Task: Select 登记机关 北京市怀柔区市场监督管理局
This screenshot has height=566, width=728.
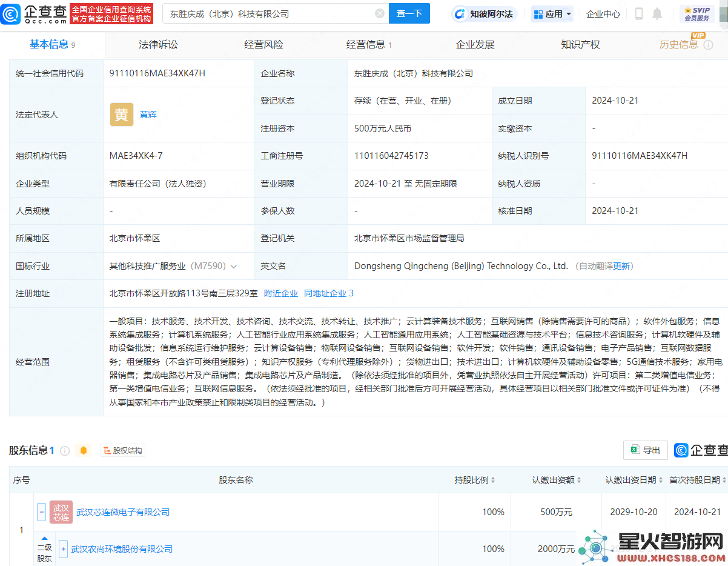Action: tap(409, 239)
